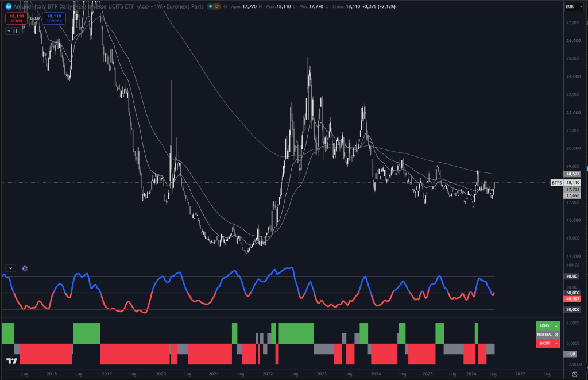
Task: Click the 50,000 oscillator level label
Action: (x=572, y=293)
